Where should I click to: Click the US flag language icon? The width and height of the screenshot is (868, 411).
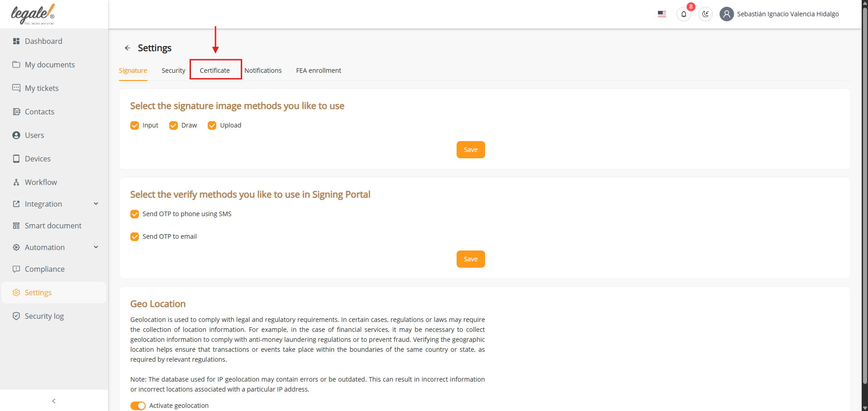pos(662,14)
